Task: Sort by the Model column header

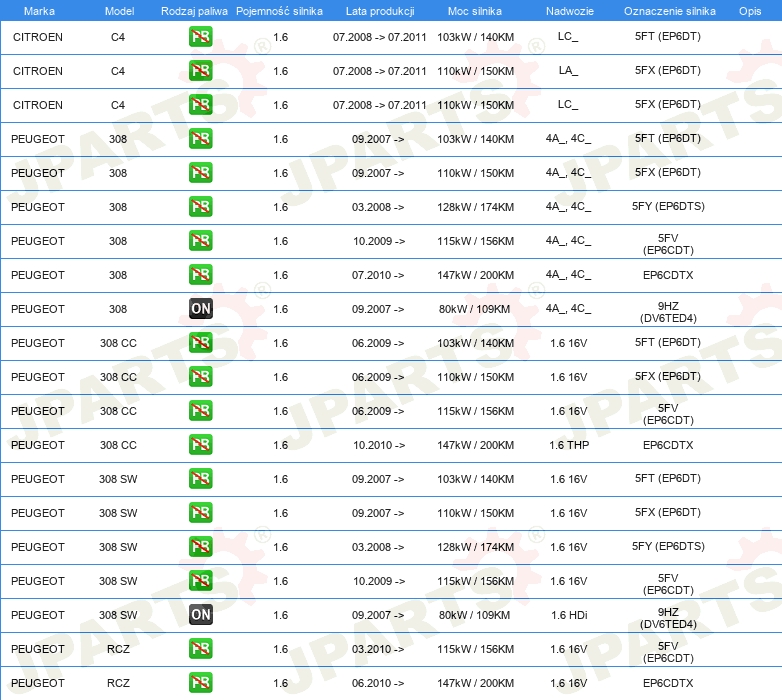Action: (118, 10)
